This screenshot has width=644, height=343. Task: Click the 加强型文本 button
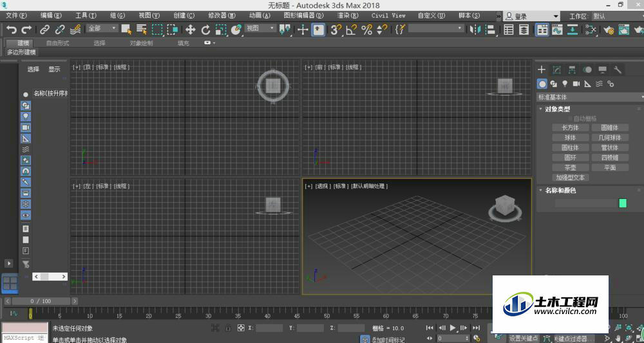[570, 177]
